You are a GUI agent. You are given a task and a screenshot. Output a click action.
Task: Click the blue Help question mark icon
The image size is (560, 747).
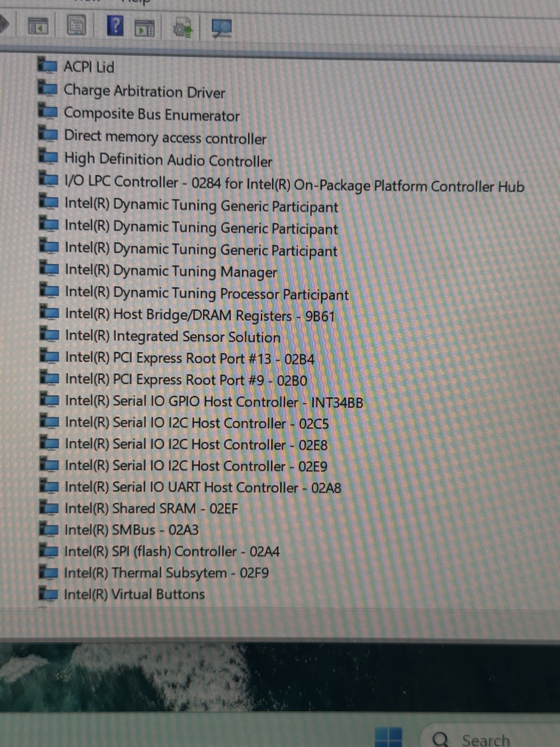pyautogui.click(x=115, y=26)
